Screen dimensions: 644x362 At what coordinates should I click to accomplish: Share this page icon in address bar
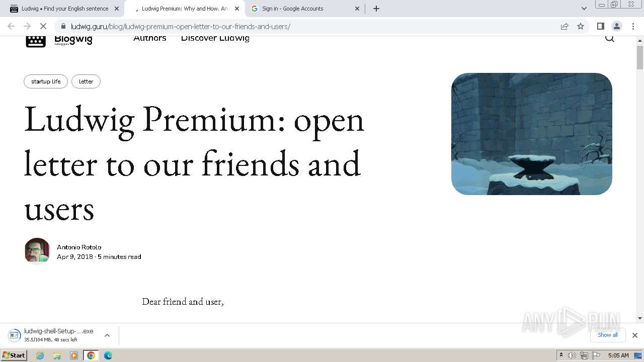[565, 26]
